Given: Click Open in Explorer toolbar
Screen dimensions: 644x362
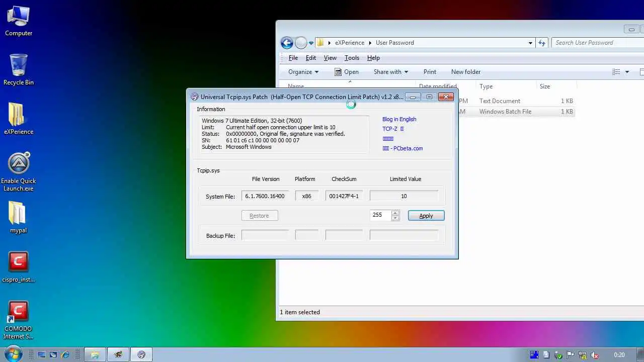Looking at the screenshot, I should point(346,72).
